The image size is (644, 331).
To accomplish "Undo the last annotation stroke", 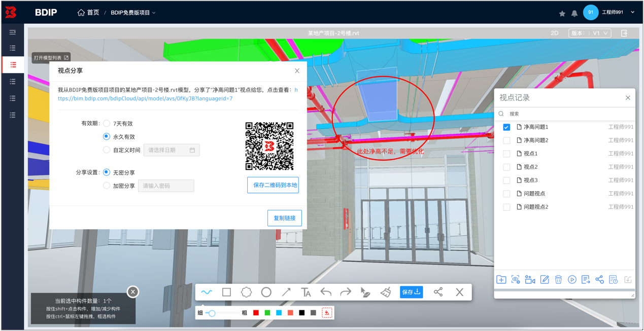I will point(326,292).
